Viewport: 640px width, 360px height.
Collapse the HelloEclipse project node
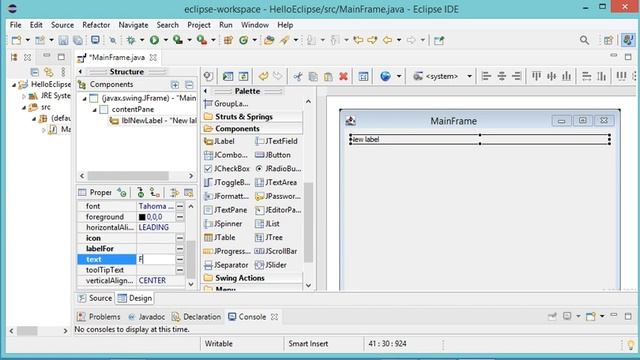coord(14,85)
